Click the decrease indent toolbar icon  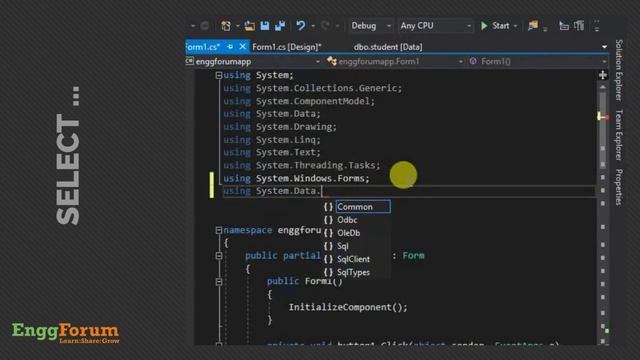pyautogui.click(x=564, y=26)
